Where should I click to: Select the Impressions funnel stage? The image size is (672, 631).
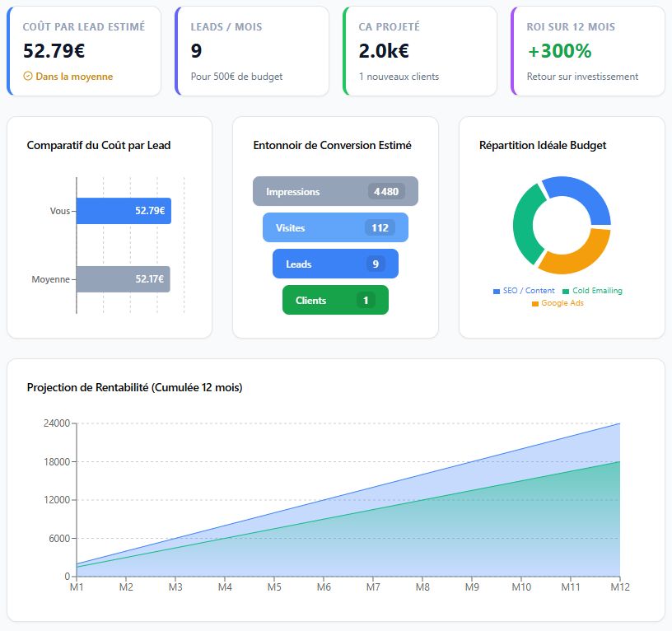tap(335, 192)
